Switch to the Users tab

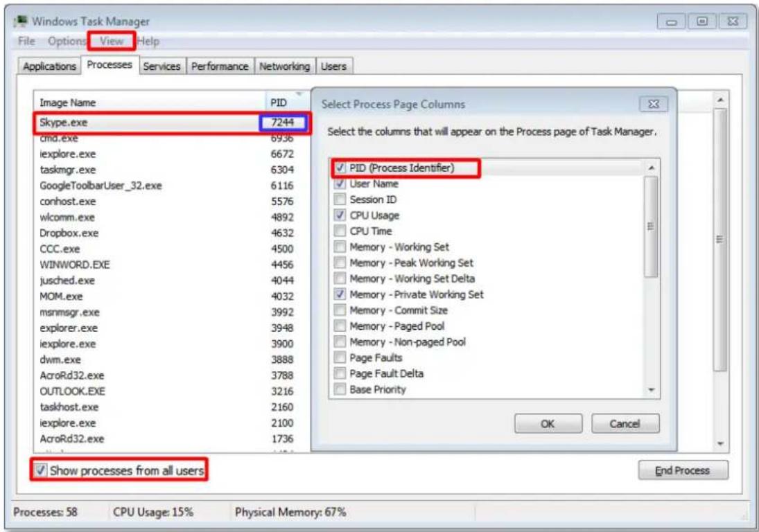click(x=333, y=66)
